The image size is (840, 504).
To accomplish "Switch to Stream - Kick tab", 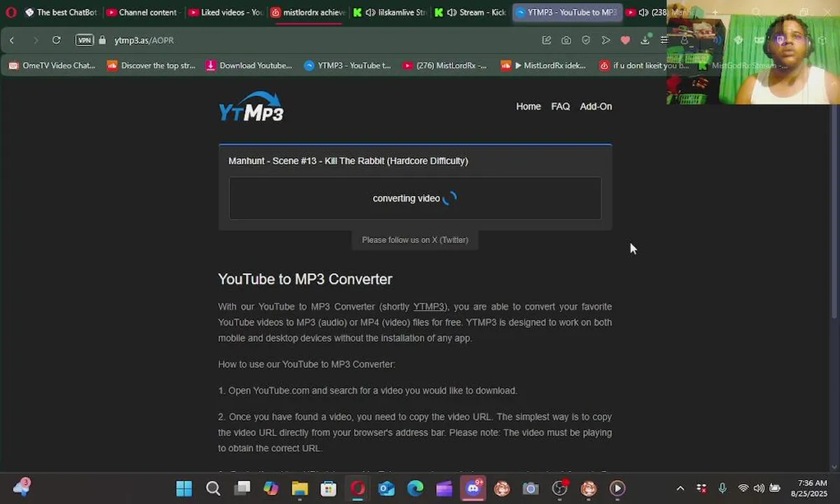I will 470,13.
